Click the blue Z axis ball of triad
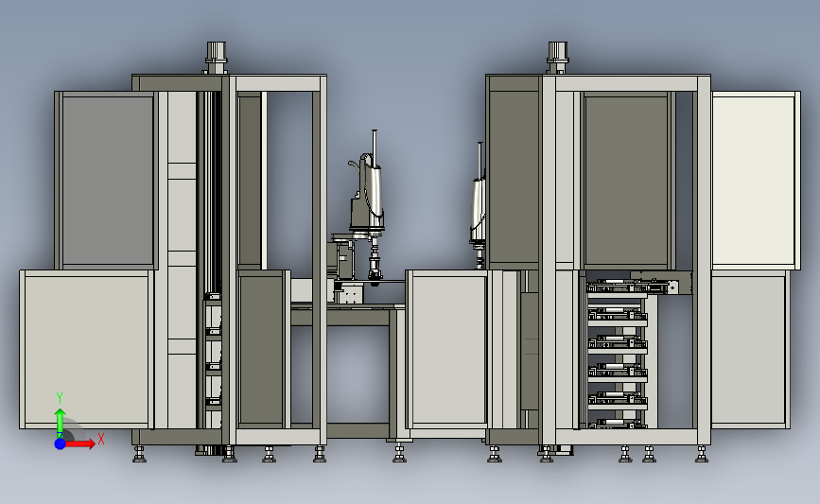 60,443
